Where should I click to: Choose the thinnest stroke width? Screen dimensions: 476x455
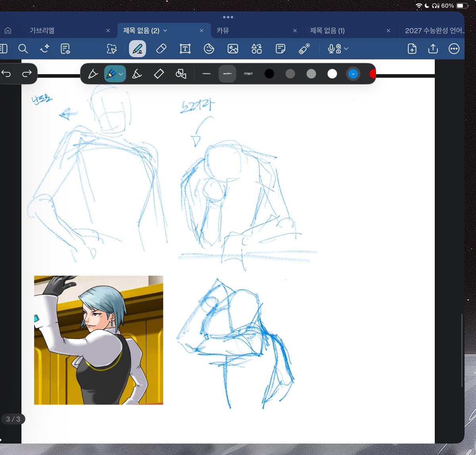point(206,74)
